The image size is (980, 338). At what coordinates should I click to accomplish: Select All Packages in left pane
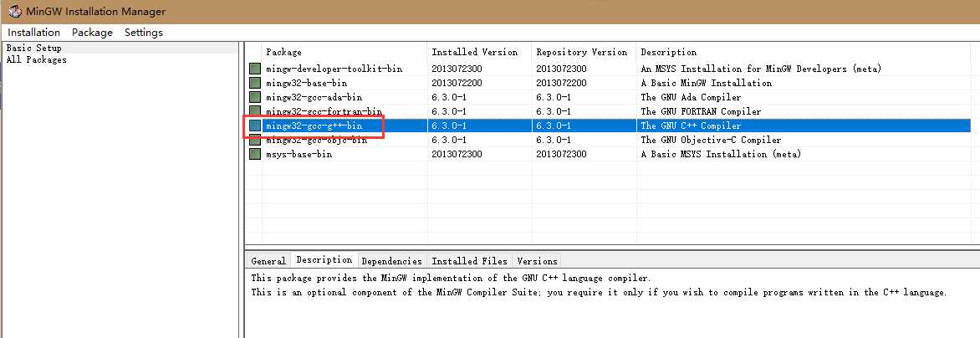click(x=36, y=60)
